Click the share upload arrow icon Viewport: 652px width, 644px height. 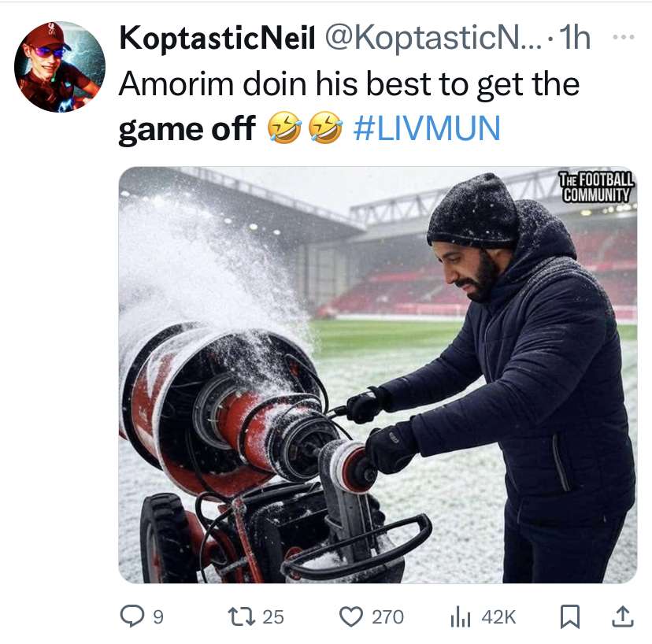click(x=622, y=617)
